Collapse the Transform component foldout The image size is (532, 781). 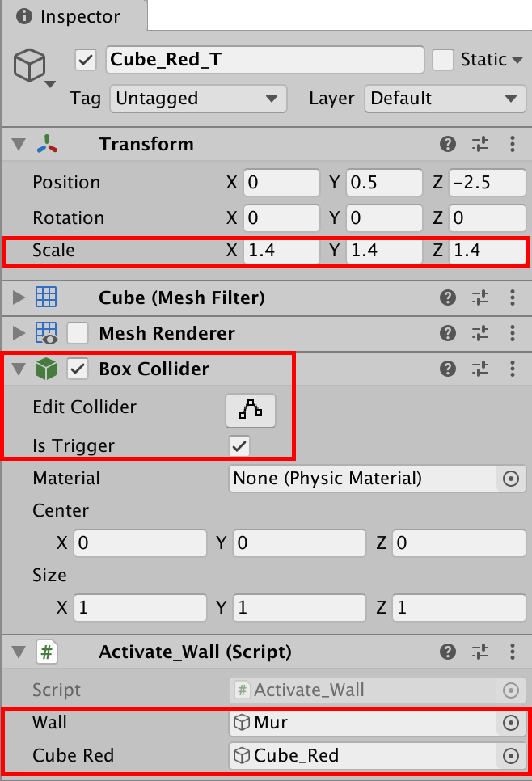(19, 145)
